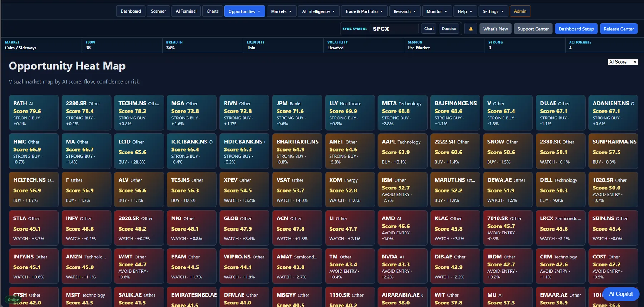Open the Scanner tab
Viewport: 644px width, 307px height.
point(158,11)
